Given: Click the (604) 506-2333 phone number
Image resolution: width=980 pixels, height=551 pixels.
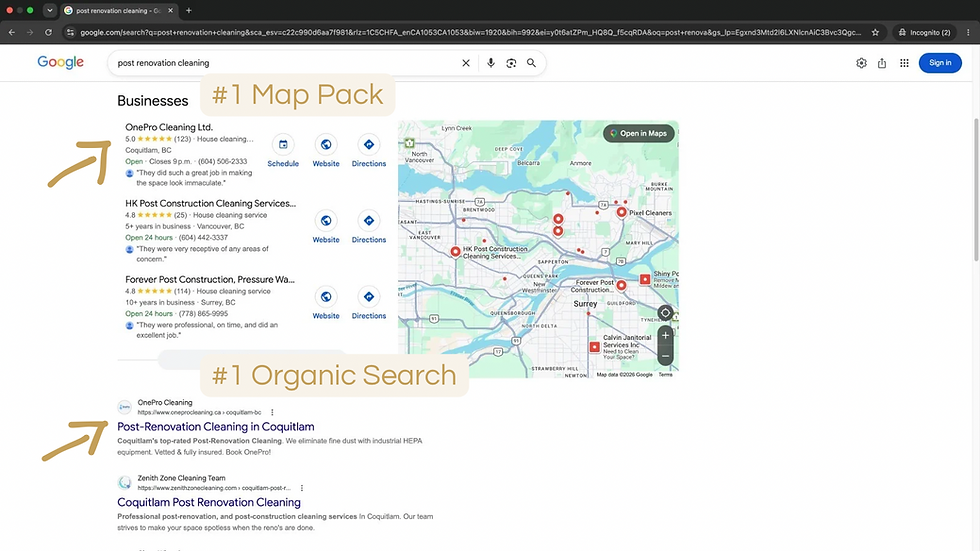Looking at the screenshot, I should (x=222, y=161).
